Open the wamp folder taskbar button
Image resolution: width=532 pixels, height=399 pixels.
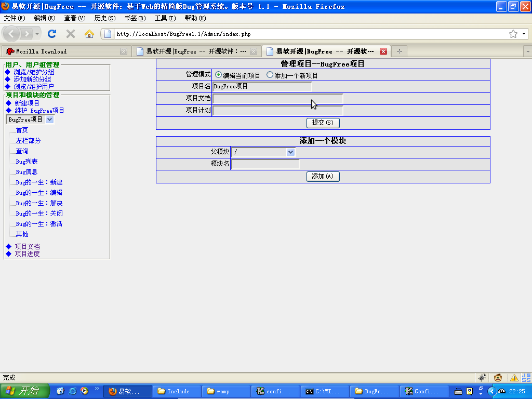click(x=225, y=391)
